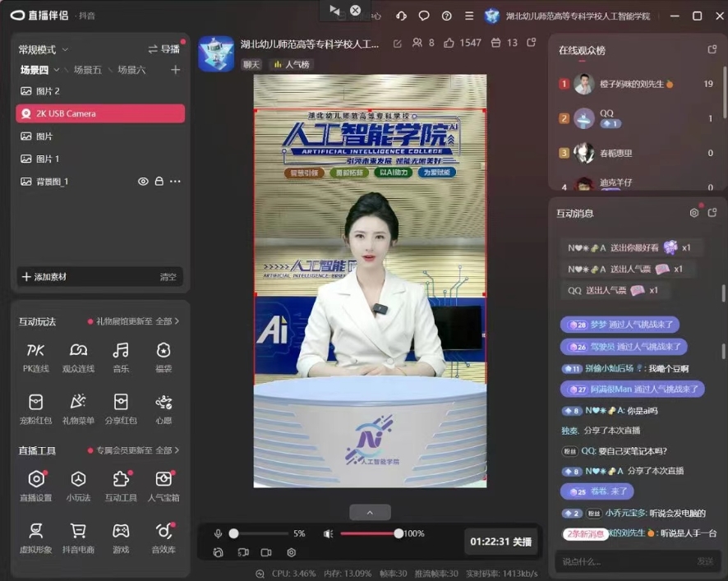Open 分享红包 share red packet
The image size is (728, 581).
[x=121, y=409]
